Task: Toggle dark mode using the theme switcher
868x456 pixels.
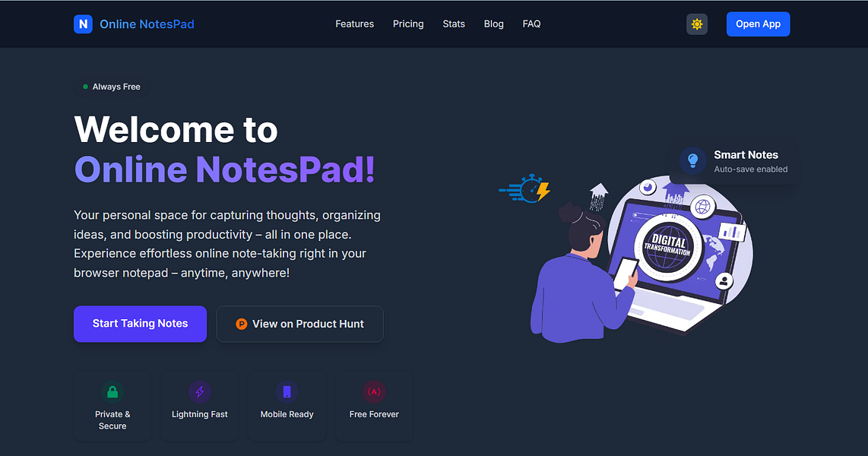Action: point(697,24)
